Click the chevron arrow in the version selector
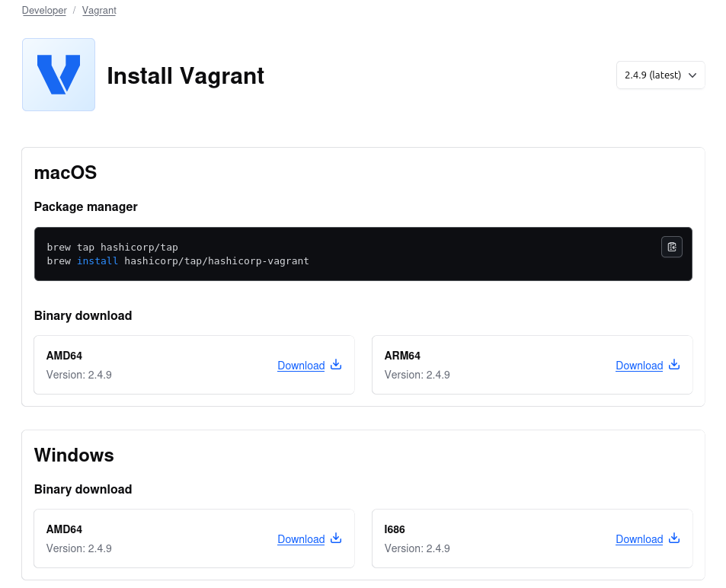 tap(692, 75)
